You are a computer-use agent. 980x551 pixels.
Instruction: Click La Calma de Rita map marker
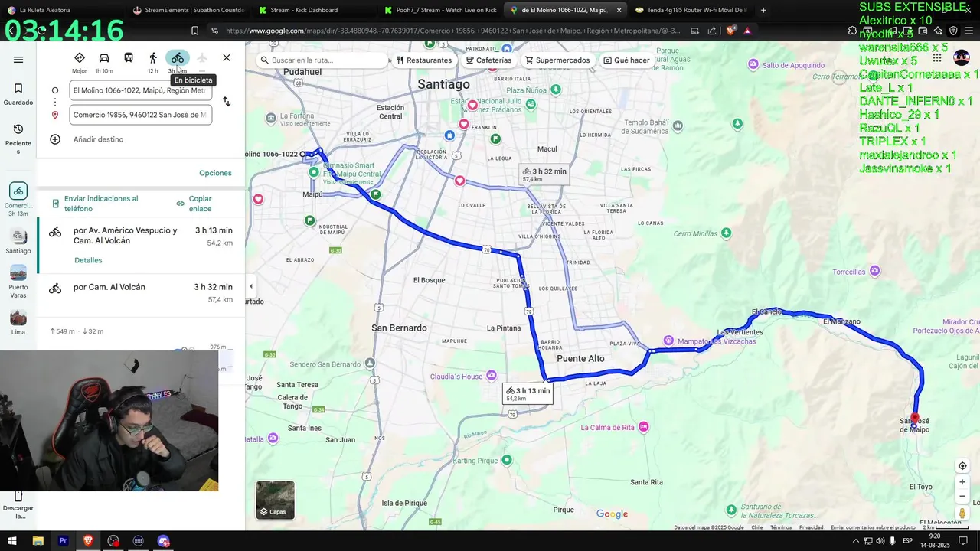[x=643, y=427]
